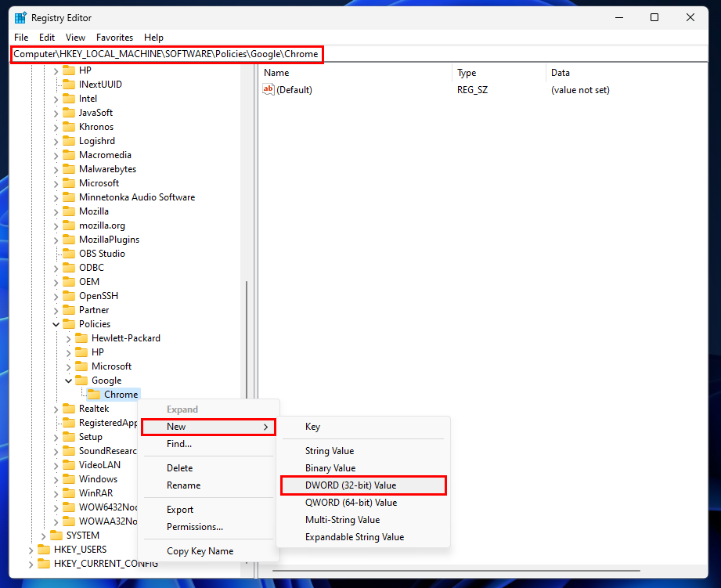Viewport: 721px width, 588px height.
Task: Expand the Realtek key
Action: tap(56, 409)
